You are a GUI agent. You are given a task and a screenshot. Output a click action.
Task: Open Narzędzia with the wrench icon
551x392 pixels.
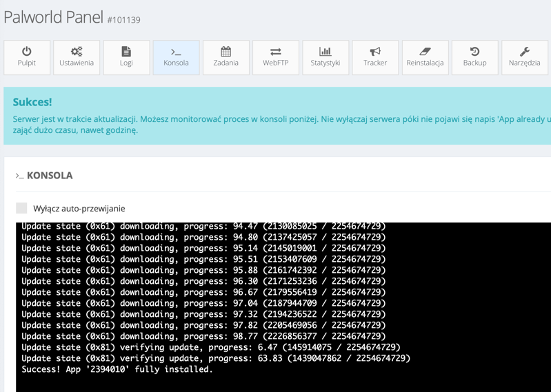[x=524, y=52]
